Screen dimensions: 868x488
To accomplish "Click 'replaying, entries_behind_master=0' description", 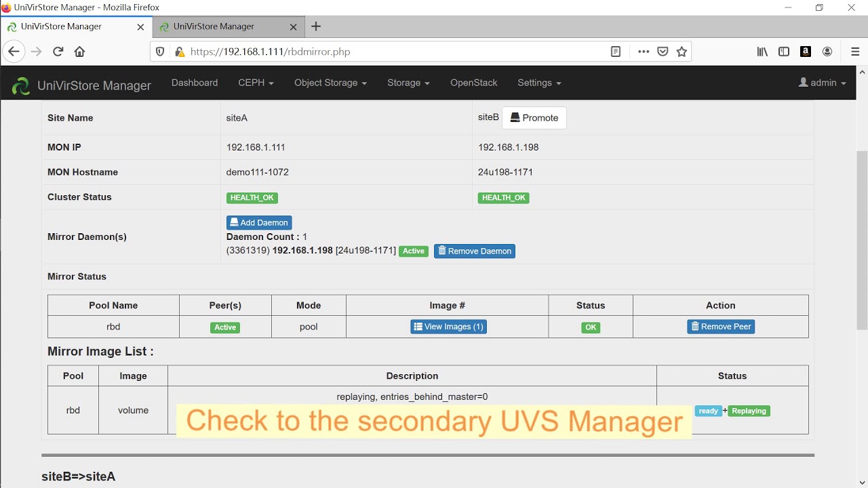I will point(412,396).
